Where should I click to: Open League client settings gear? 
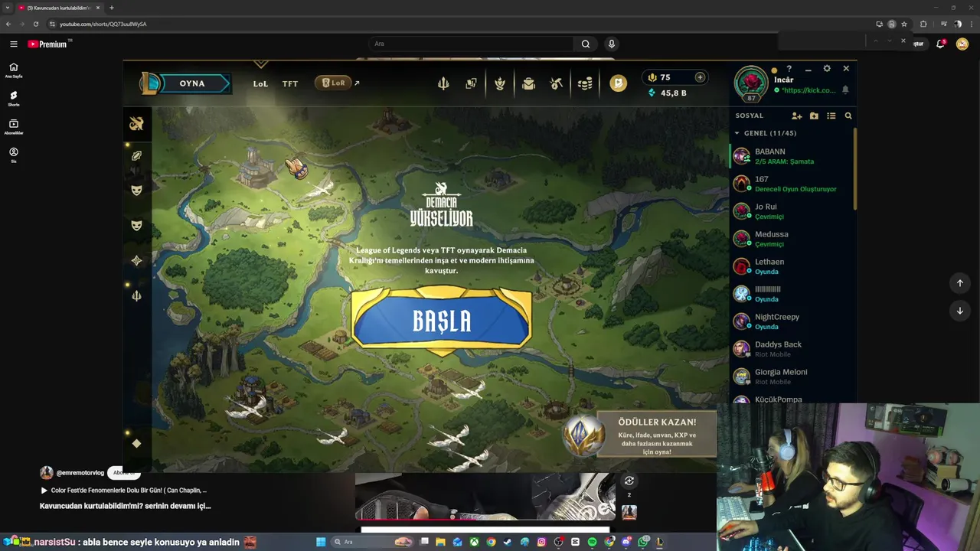tap(827, 69)
